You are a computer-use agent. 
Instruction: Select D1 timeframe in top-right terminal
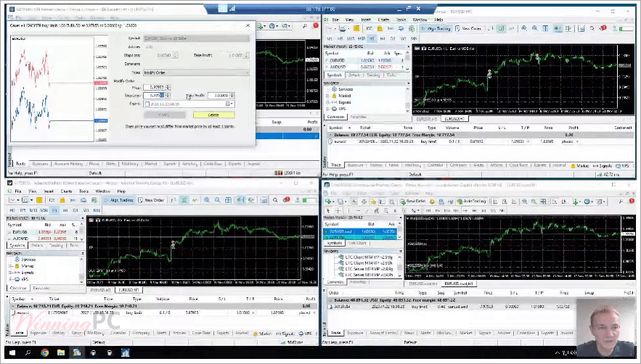tap(393, 38)
